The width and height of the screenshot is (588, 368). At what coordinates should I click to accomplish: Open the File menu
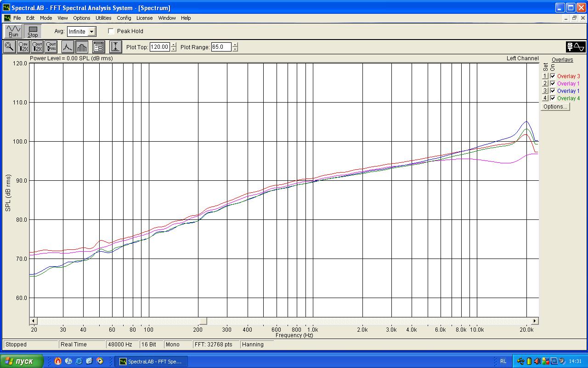[x=17, y=18]
